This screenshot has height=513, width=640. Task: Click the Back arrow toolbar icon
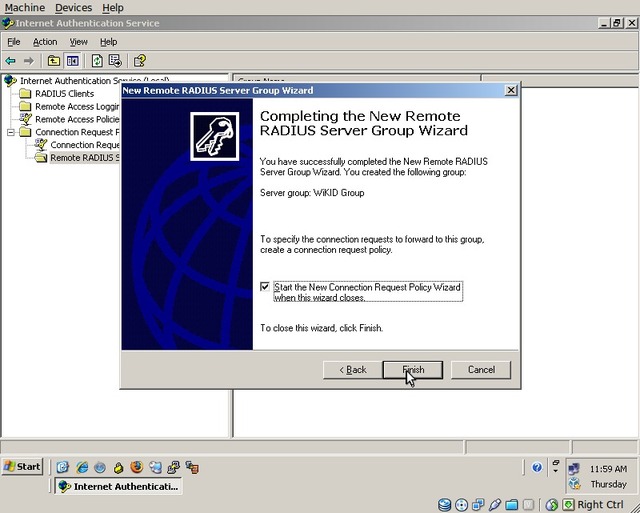11,61
